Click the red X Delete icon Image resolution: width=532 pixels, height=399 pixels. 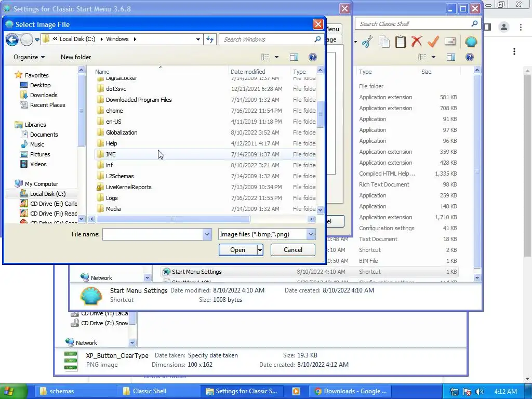pyautogui.click(x=417, y=42)
